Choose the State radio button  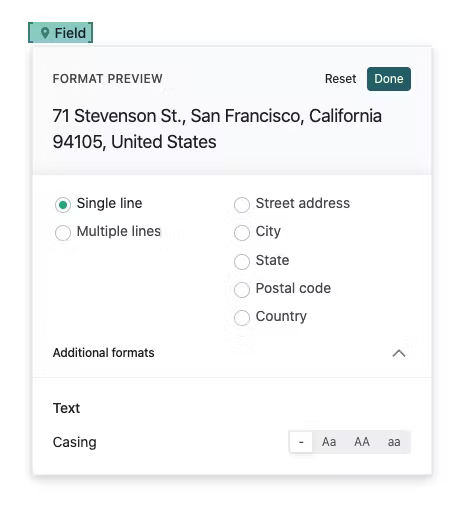(242, 262)
